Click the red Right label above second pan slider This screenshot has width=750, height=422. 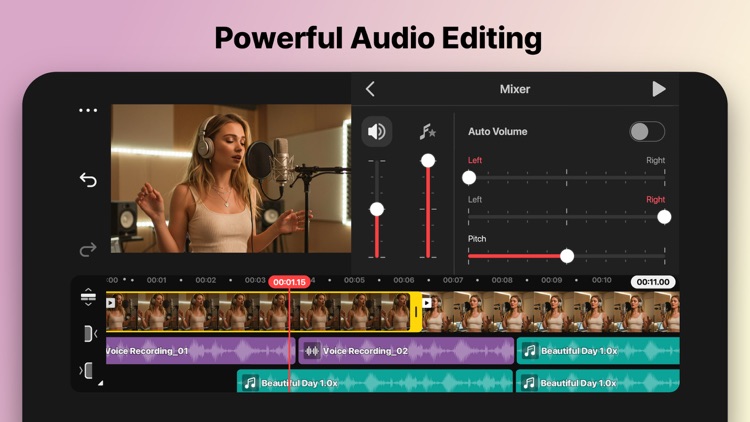(x=655, y=200)
